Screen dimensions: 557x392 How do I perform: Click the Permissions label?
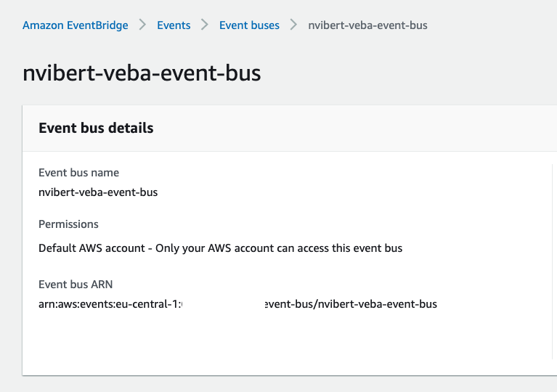(68, 224)
